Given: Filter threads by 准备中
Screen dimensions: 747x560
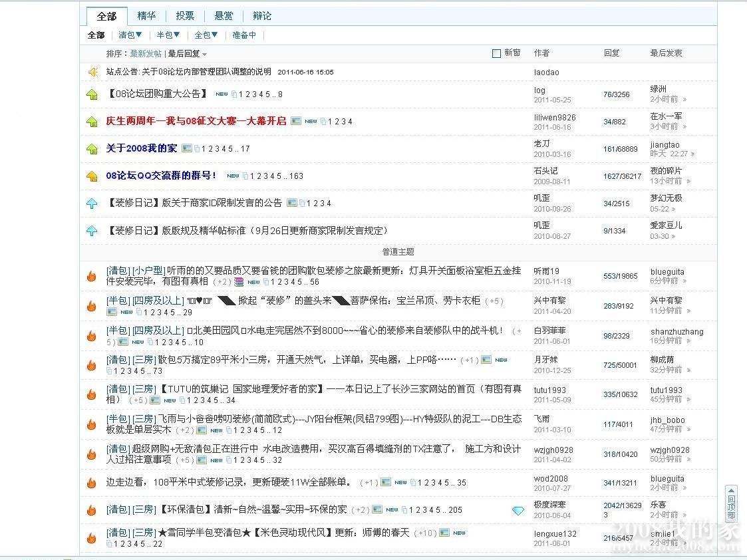Looking at the screenshot, I should point(244,35).
